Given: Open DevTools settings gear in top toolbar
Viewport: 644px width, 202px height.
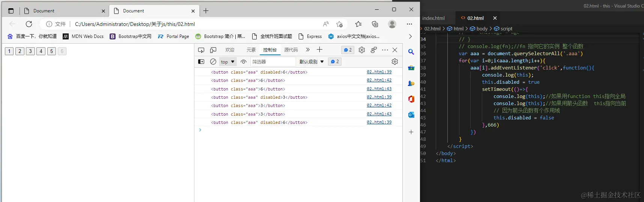Looking at the screenshot, I should [362, 50].
